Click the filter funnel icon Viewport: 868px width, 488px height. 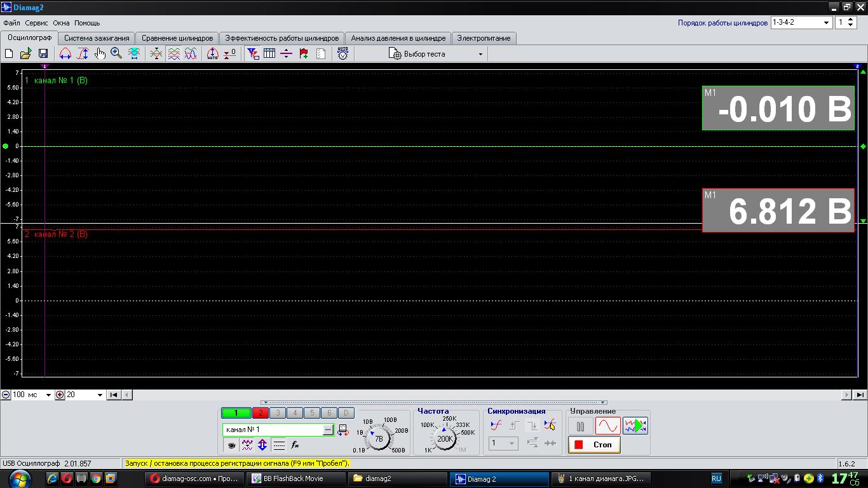tap(253, 54)
